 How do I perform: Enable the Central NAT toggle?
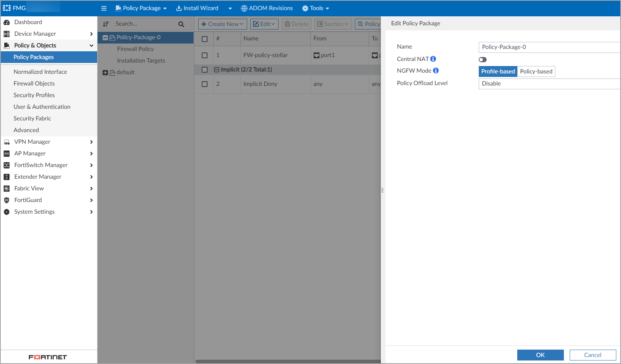[483, 59]
